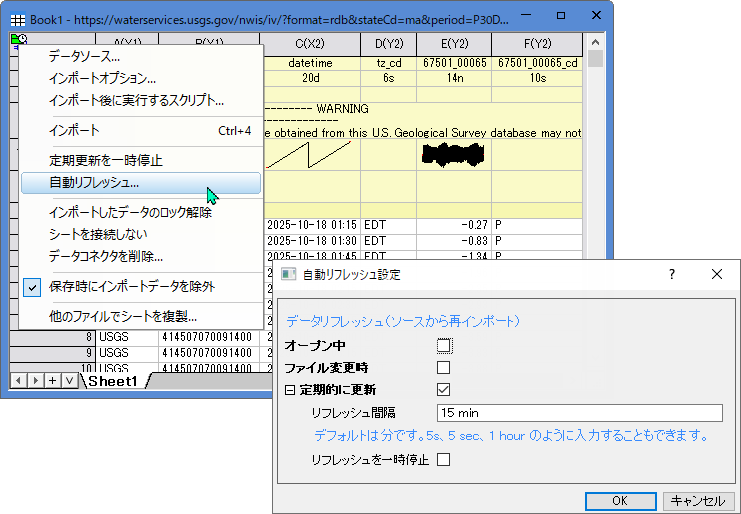Image resolution: width=741 pixels, height=514 pixels.
Task: Click the previous sheet arrow button
Action: coord(18,381)
